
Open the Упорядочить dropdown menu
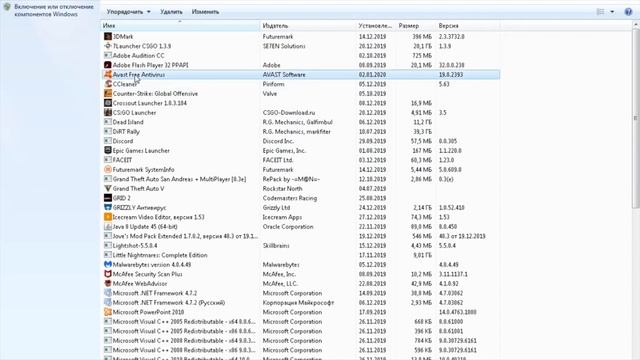(x=129, y=12)
